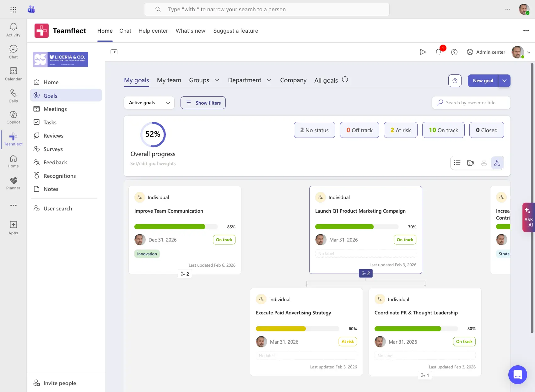Open the Reviews section in the sidebar
The height and width of the screenshot is (392, 535).
pos(53,135)
